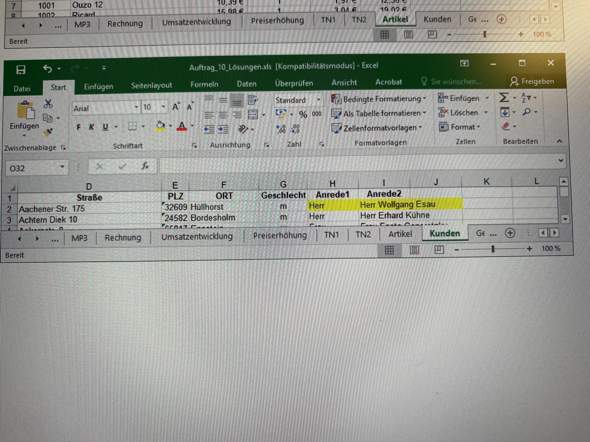Click the percent style icon

(x=303, y=114)
